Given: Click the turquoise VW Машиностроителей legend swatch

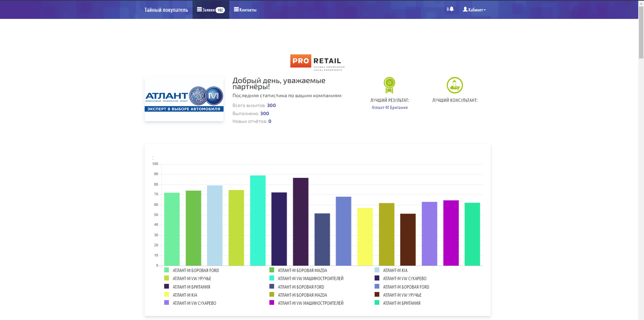Looking at the screenshot, I should click(272, 278).
